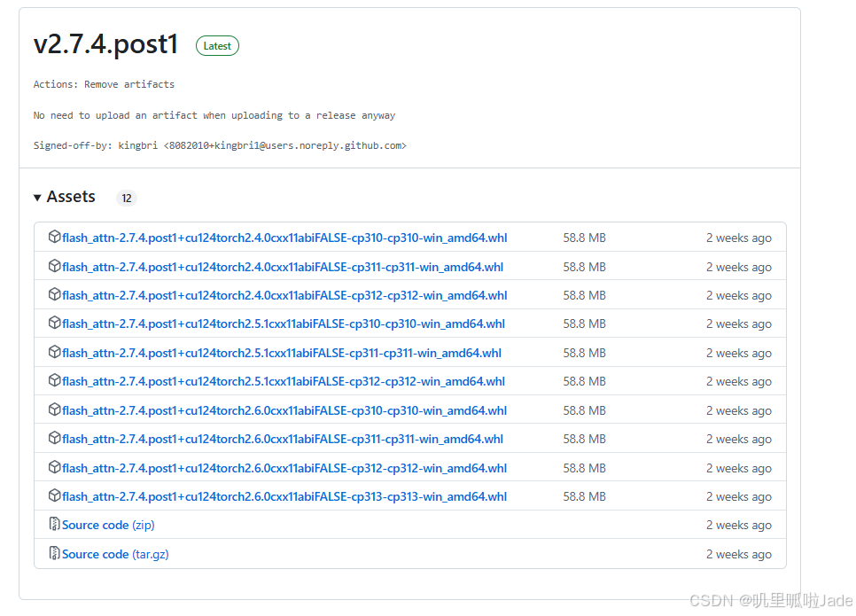Click 58.8 MB size of torch2.4.0 cp311 wheel

click(x=584, y=267)
